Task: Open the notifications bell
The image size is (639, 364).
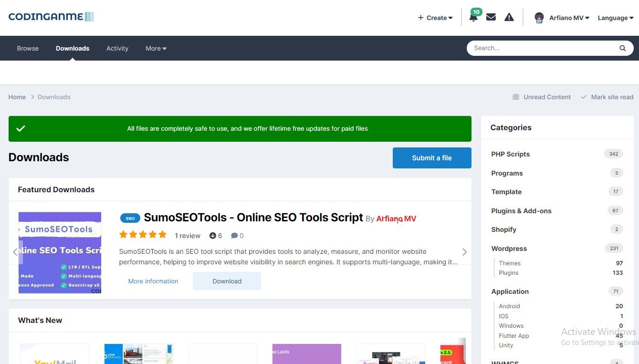Action: (473, 17)
